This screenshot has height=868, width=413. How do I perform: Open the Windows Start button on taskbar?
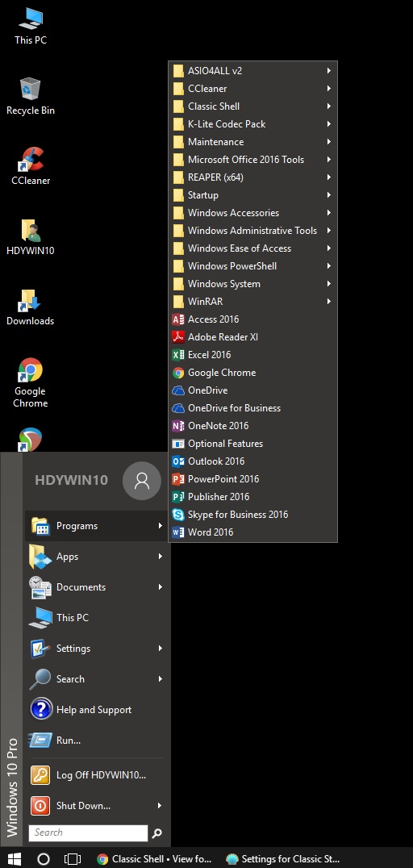14,858
